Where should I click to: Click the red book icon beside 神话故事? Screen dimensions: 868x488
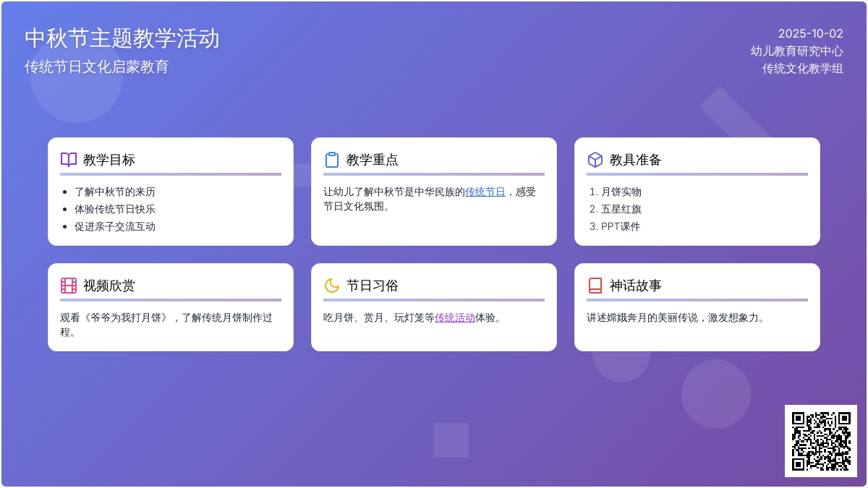[x=595, y=286]
